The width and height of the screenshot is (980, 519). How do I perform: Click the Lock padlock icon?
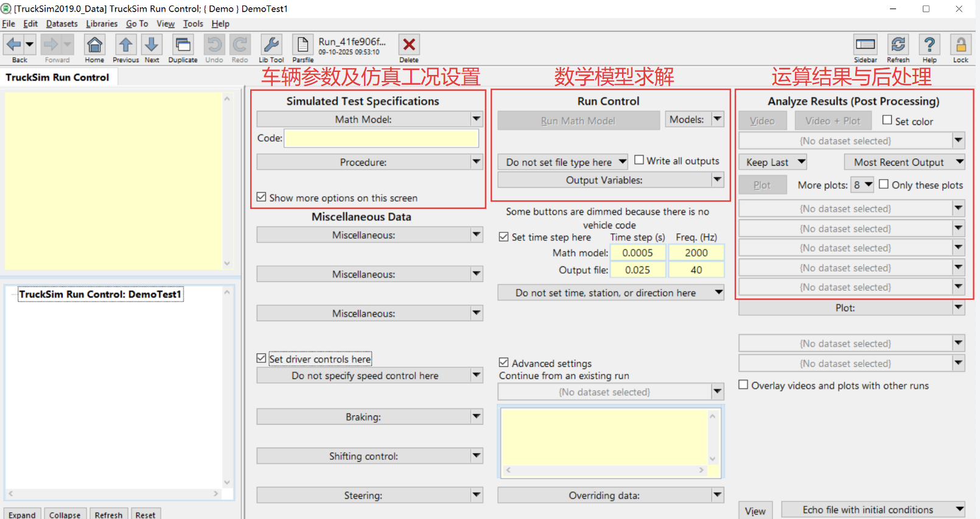(x=961, y=44)
